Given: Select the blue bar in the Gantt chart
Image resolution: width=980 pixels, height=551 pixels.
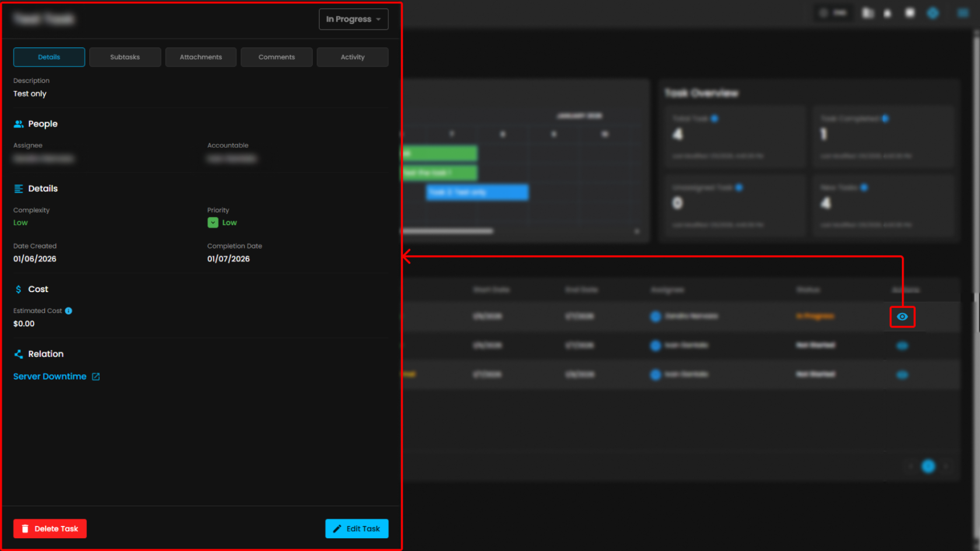Looking at the screenshot, I should (x=477, y=192).
